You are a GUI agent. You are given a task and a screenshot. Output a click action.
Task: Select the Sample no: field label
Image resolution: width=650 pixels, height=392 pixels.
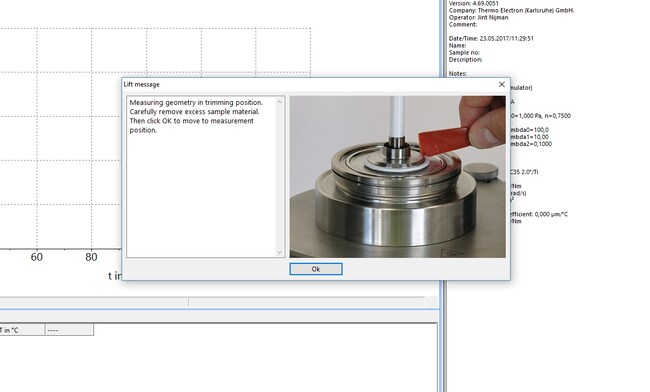coord(464,52)
